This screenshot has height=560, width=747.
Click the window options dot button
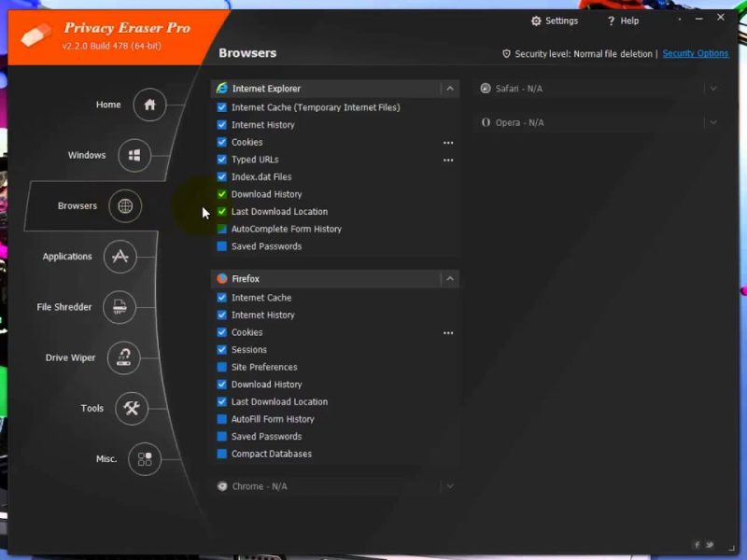pyautogui.click(x=680, y=20)
